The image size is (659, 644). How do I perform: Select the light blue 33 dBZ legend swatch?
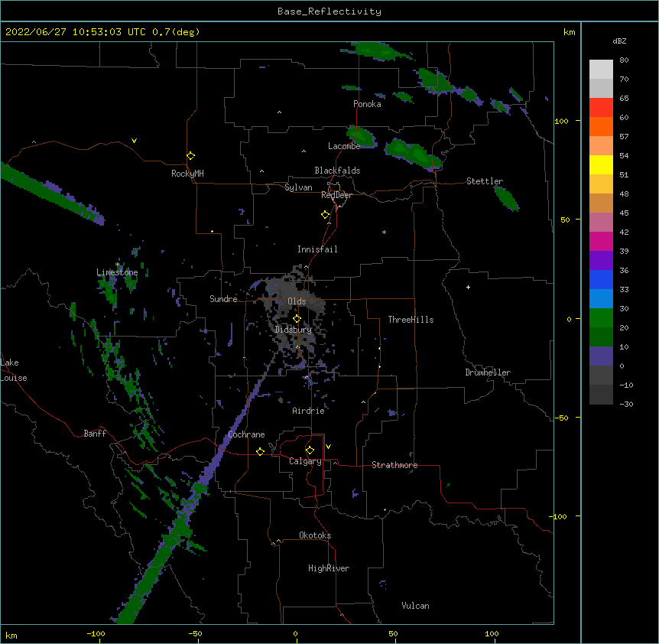click(601, 299)
